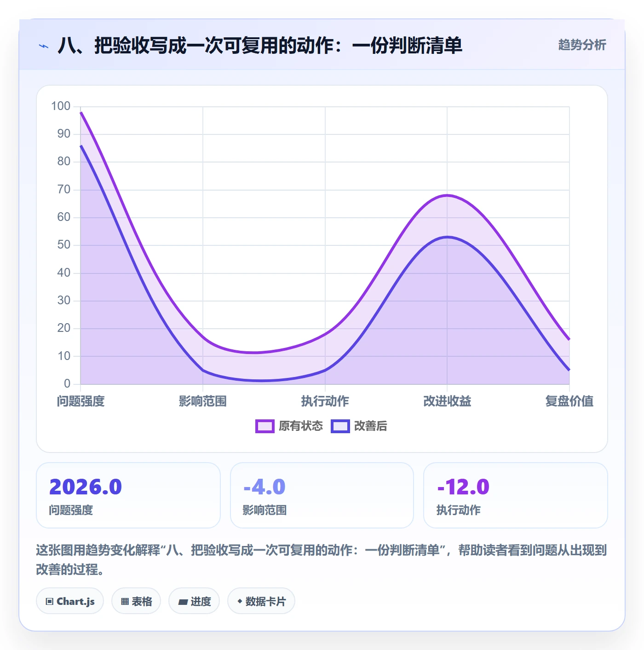
Task: Click the 改善后 line peak at 改进收益
Action: 447,237
